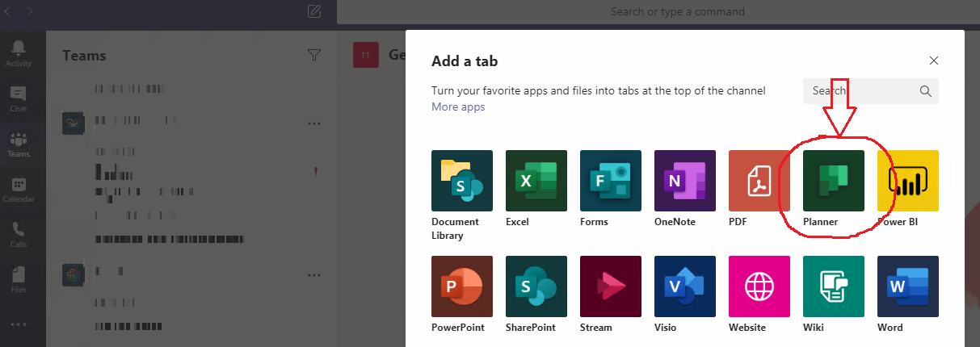The image size is (980, 347).
Task: Show more apps ellipsis in sidebar
Action: [19, 324]
